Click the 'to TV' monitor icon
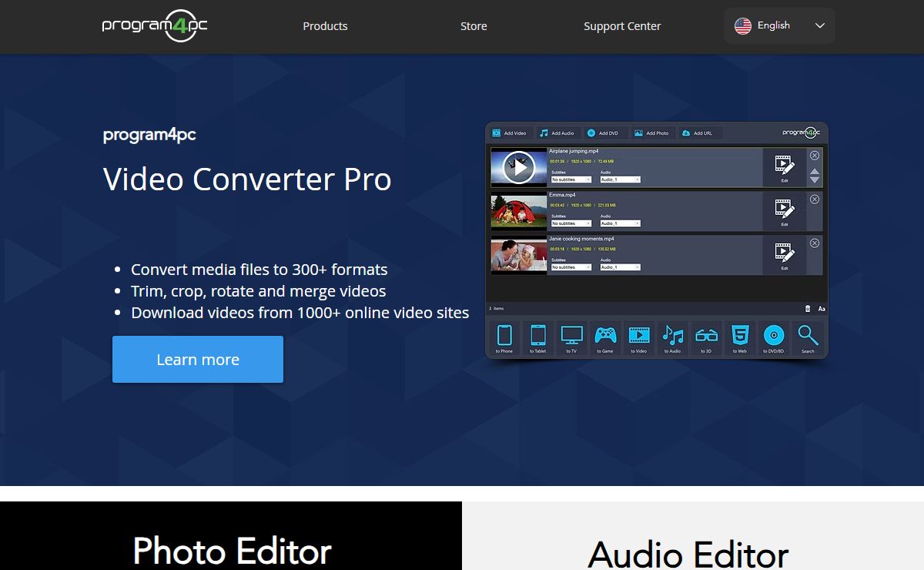The width and height of the screenshot is (924, 570). 571,337
